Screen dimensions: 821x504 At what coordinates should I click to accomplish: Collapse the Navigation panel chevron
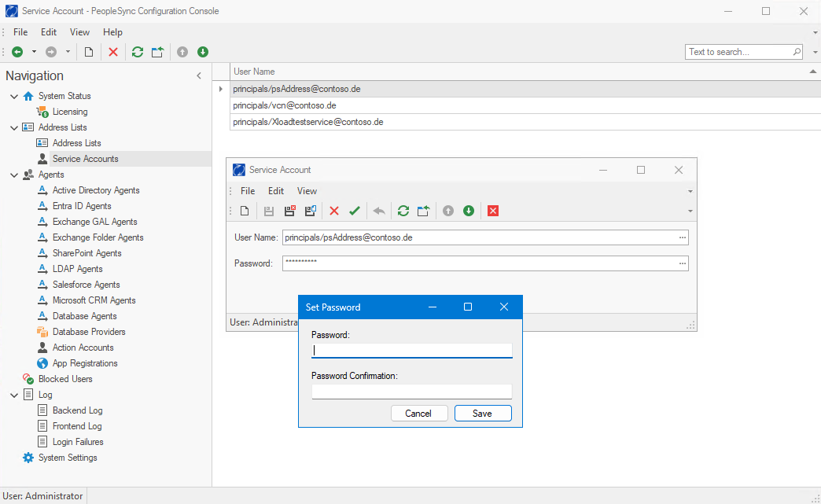pyautogui.click(x=199, y=76)
